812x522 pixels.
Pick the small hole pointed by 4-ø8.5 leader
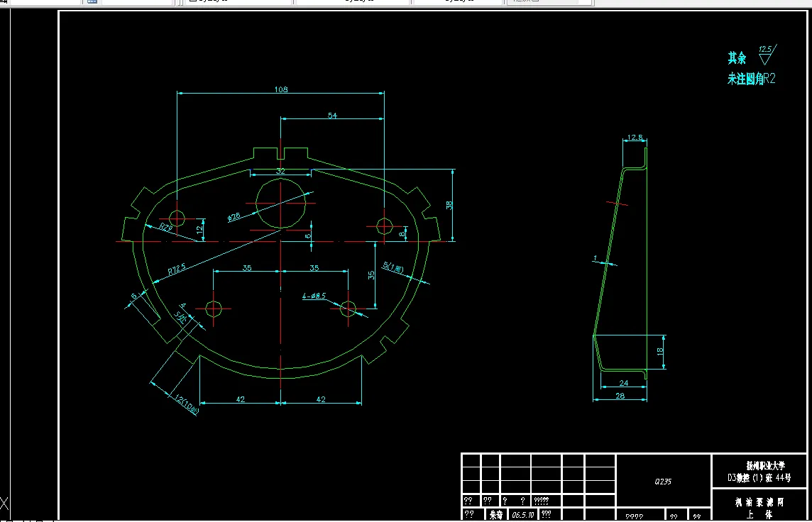point(348,309)
